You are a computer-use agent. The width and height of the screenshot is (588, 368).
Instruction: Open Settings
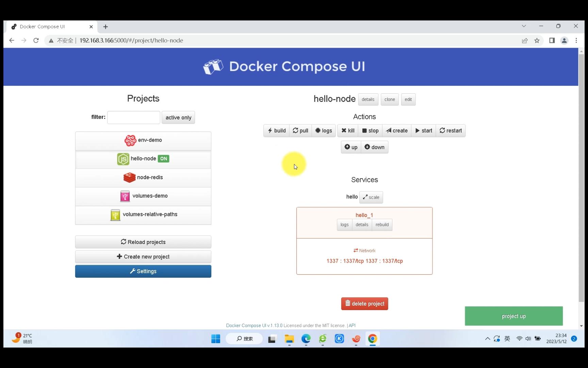143,271
